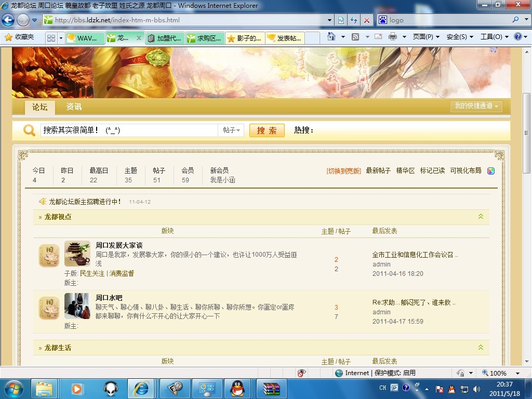Screen dimensions: 532x399
Task: Click the Print icon in command bar
Action: [393, 37]
